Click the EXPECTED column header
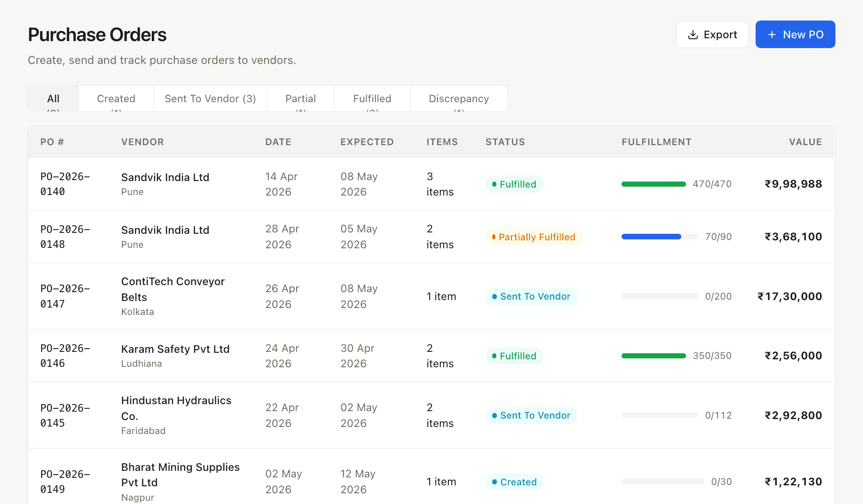Image resolution: width=863 pixels, height=504 pixels. (x=367, y=142)
